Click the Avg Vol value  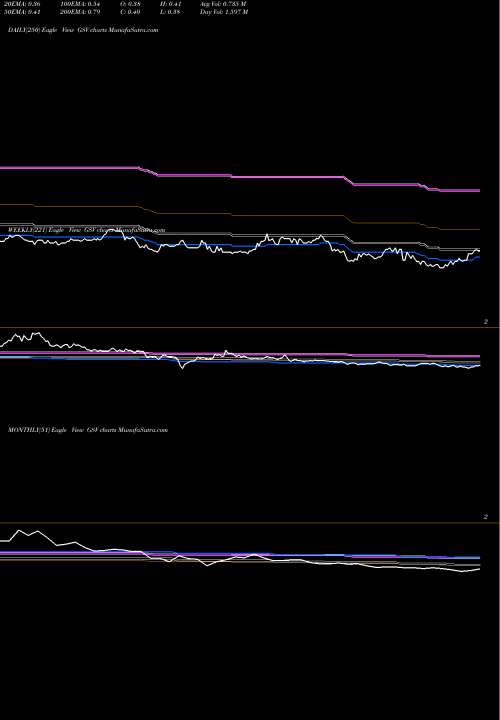point(223,4)
